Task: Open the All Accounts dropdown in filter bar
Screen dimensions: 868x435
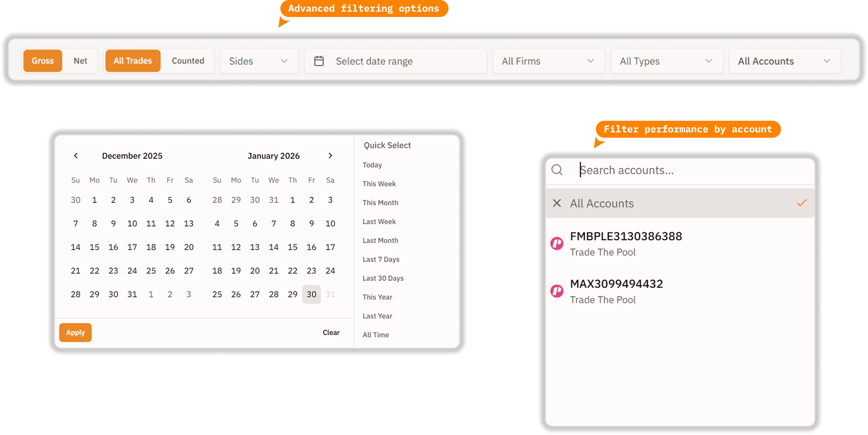Action: coord(785,61)
